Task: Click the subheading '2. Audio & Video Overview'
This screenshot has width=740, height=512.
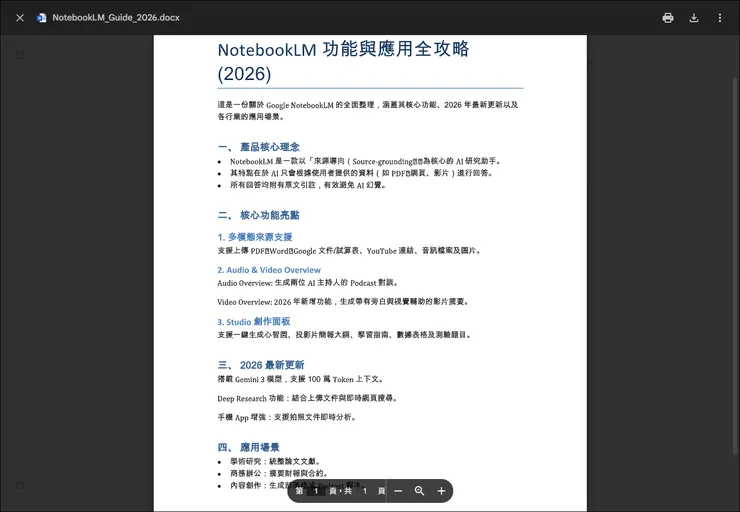Action: pyautogui.click(x=269, y=270)
